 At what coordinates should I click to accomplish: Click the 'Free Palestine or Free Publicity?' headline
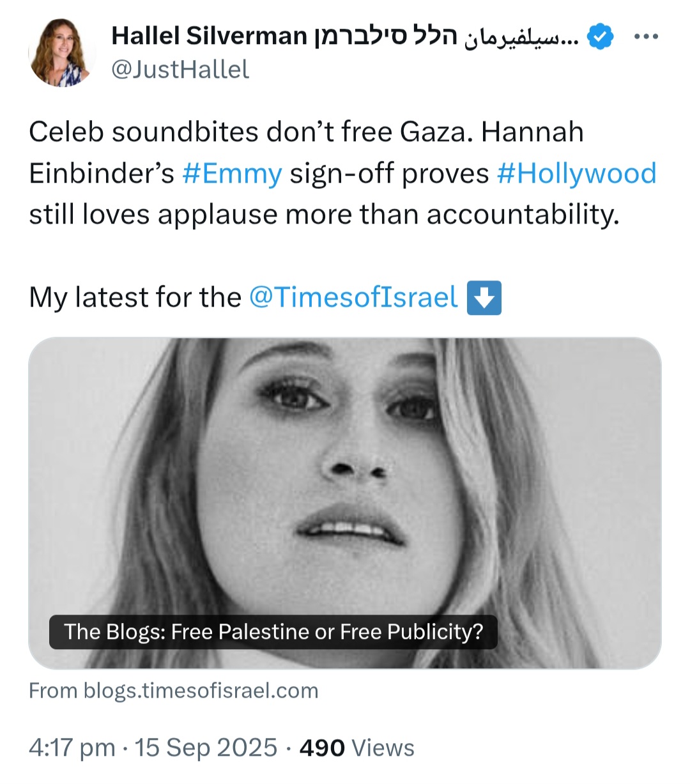[x=273, y=632]
